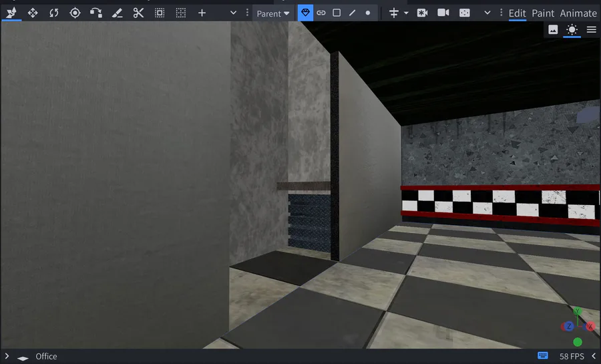
Task: Switch to Edit mode tab
Action: click(x=517, y=13)
